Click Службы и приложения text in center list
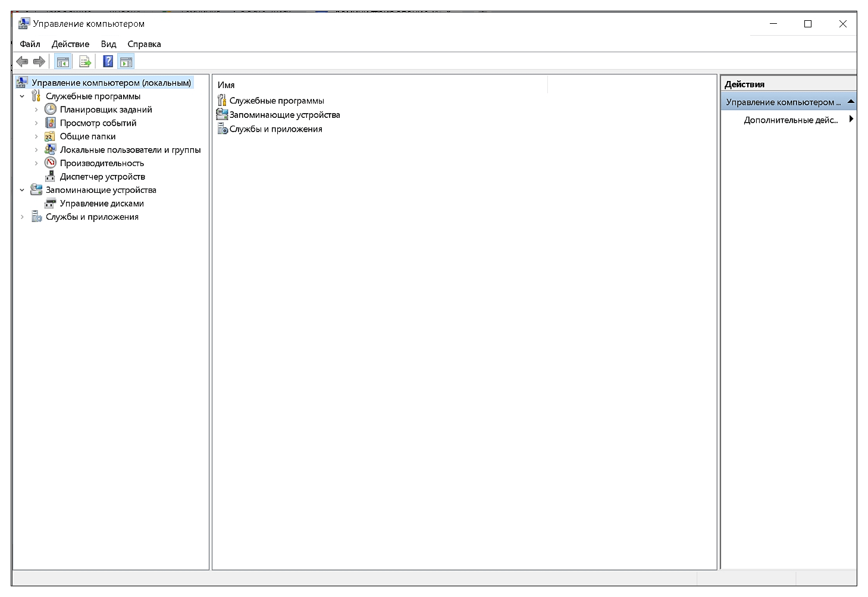 [x=276, y=129]
